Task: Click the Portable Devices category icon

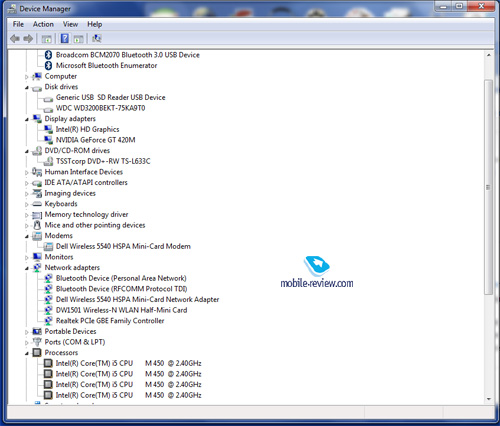Action: (x=37, y=332)
